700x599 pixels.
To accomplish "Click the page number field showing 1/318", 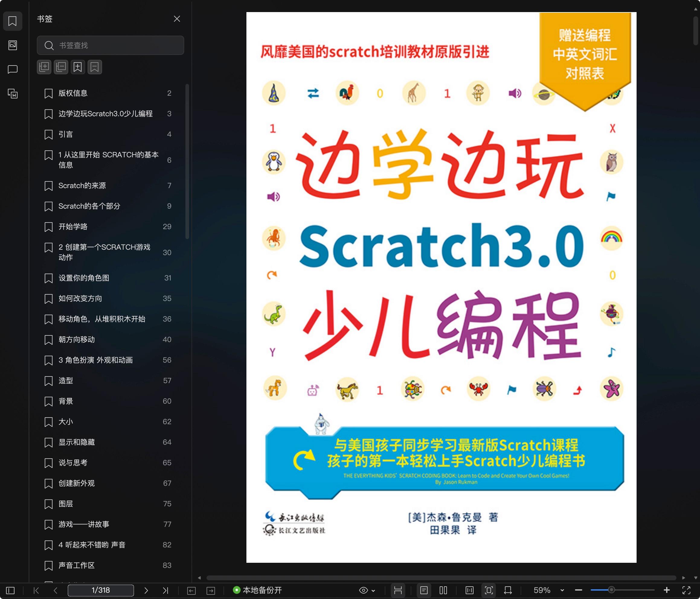I will tap(101, 590).
